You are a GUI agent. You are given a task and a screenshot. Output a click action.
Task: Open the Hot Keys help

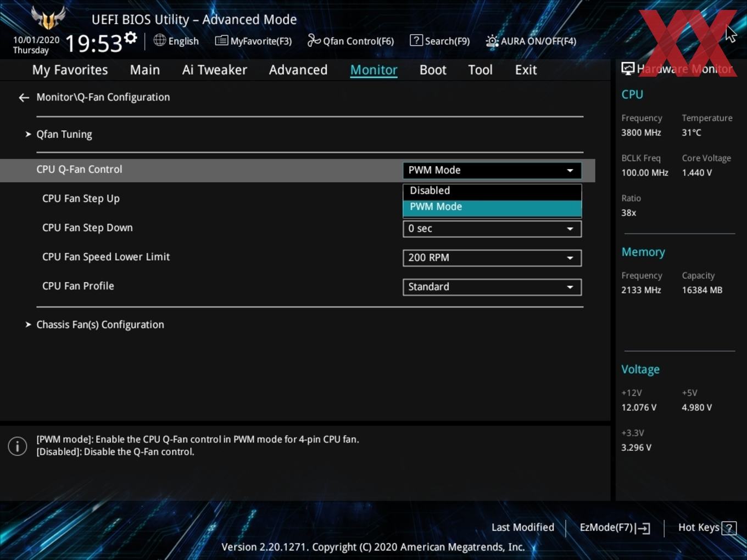tap(707, 528)
